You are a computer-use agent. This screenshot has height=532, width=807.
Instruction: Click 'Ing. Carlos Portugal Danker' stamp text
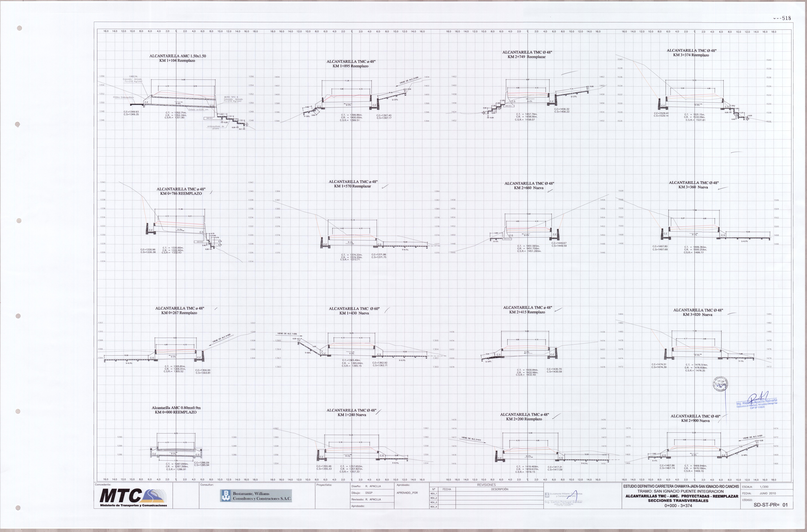click(563, 502)
